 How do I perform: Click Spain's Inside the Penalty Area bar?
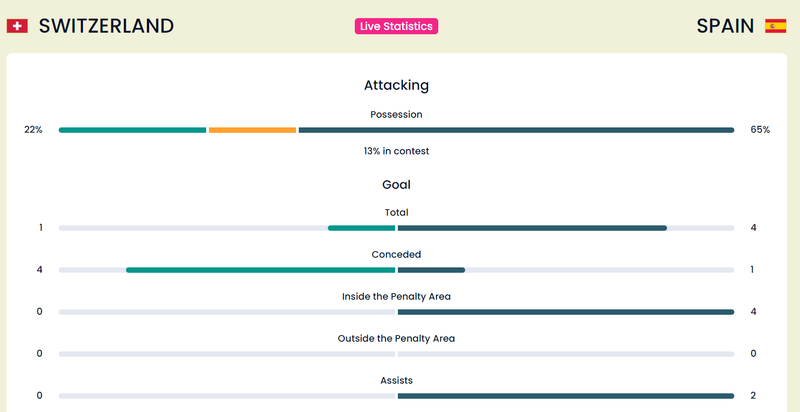tap(566, 312)
